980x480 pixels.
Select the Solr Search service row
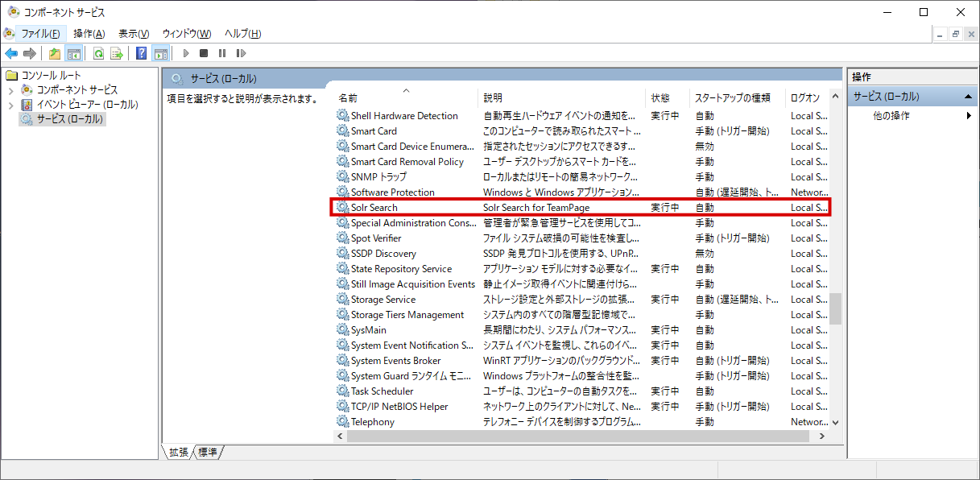tap(374, 208)
